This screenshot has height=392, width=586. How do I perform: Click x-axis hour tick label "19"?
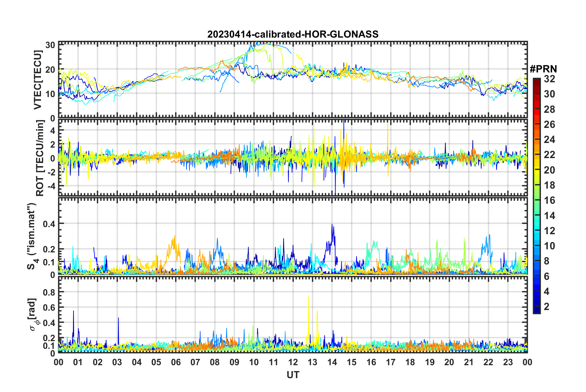[x=429, y=362]
